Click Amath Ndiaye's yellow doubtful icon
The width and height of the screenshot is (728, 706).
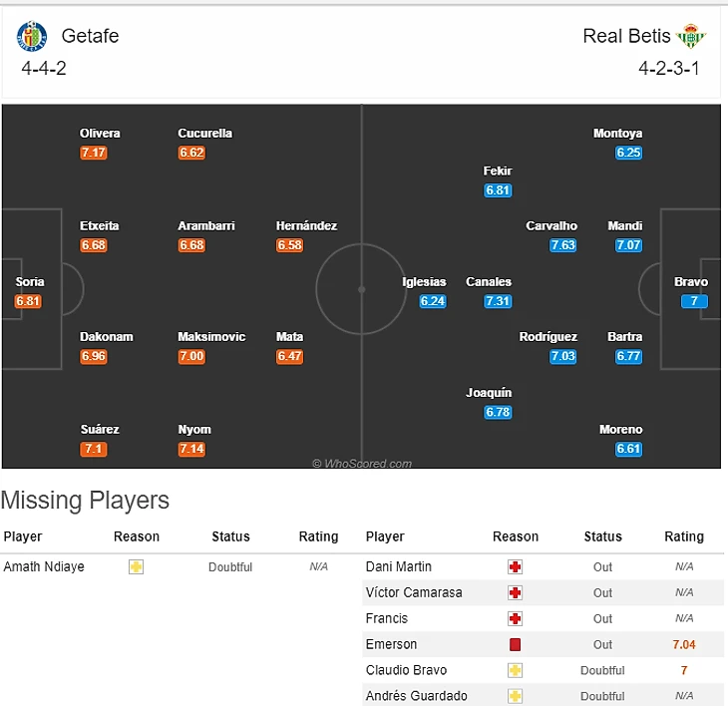click(x=136, y=566)
